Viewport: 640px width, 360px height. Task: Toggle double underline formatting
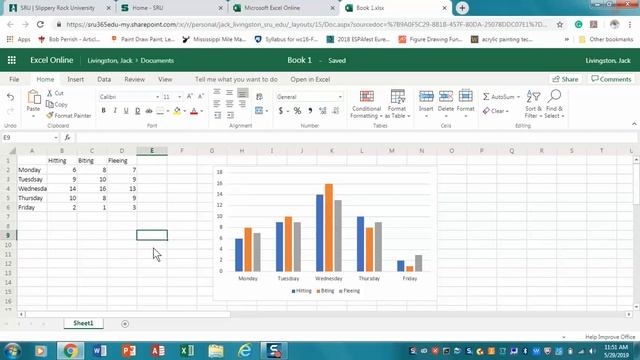(x=138, y=111)
